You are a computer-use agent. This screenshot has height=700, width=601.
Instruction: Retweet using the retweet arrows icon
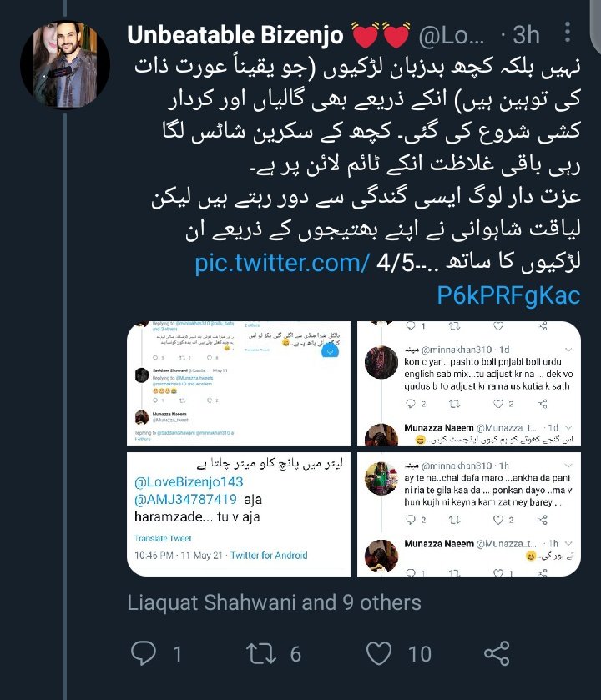pos(262,653)
